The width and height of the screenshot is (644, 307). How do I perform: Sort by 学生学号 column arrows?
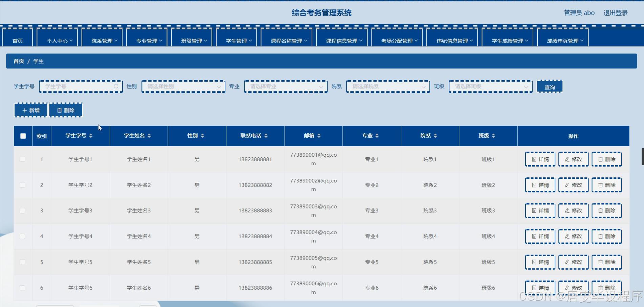click(91, 136)
